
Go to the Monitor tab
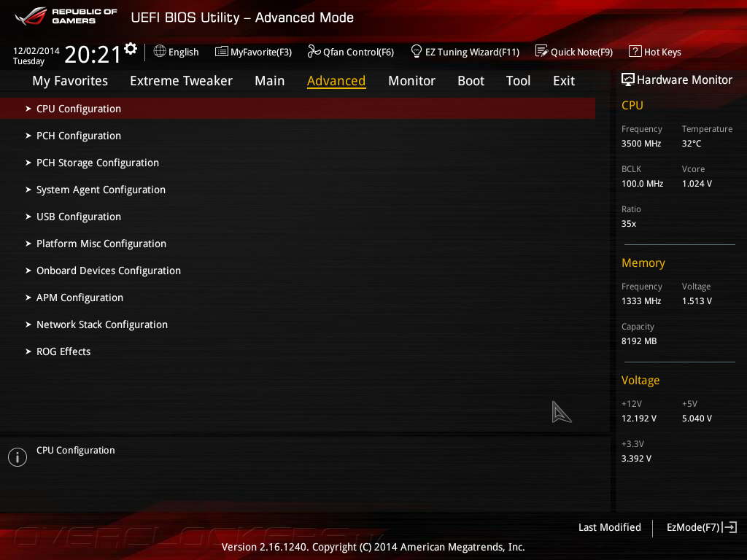(x=411, y=81)
